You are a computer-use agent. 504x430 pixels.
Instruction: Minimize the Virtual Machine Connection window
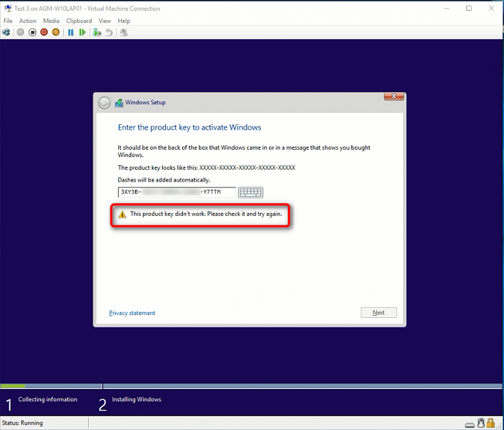[x=447, y=8]
